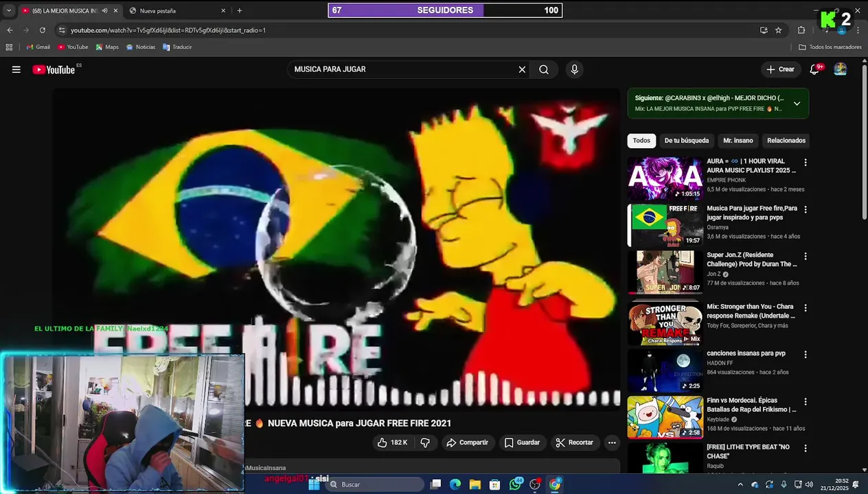Open options for canciones insanas para pvp
Viewport: 868px width, 494px height.
pos(806,355)
